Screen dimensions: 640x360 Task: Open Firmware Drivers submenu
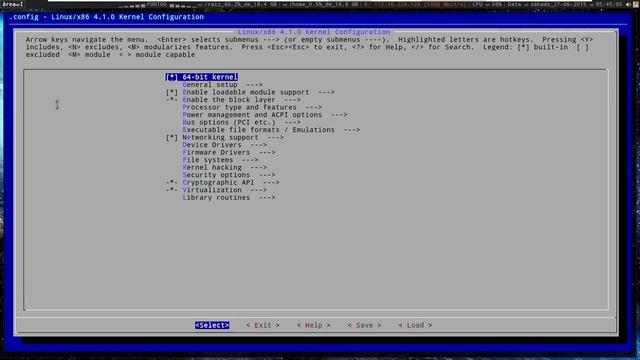(x=229, y=153)
